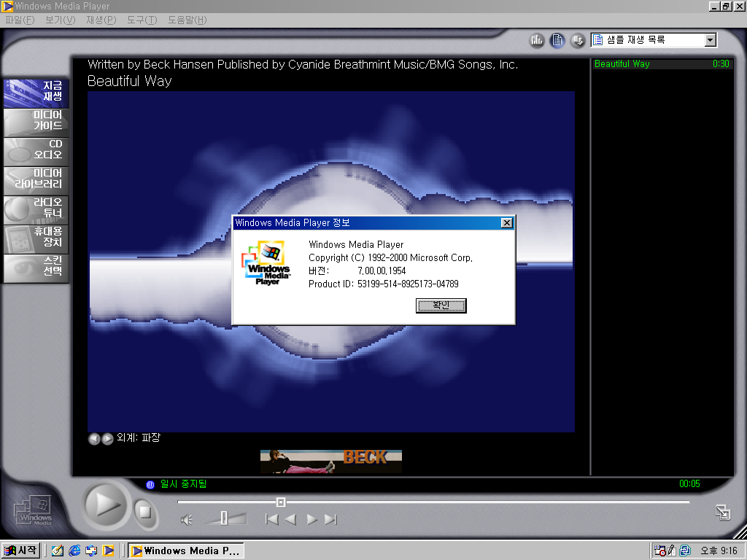747x560 pixels.
Task: Toggle shuffle mode icon
Action: tap(578, 41)
